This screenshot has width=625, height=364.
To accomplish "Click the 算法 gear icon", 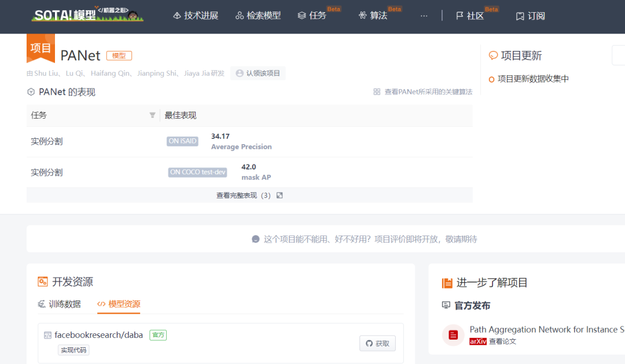I will (x=363, y=15).
